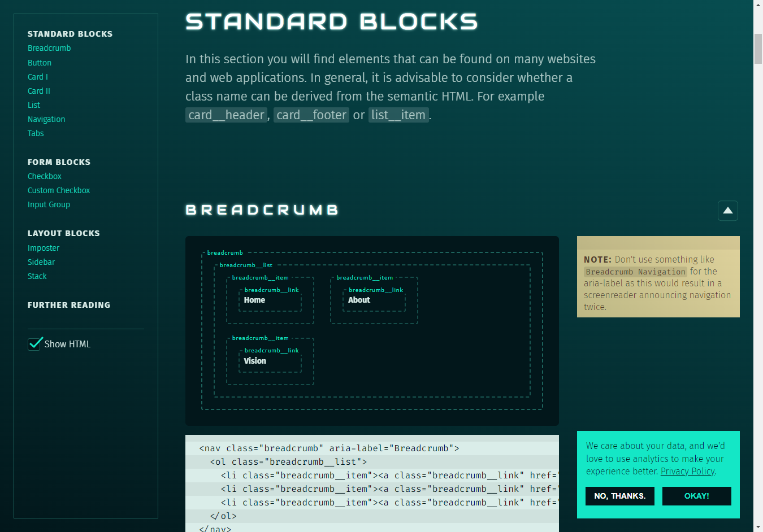
Task: Open the Navigation sidebar link
Action: tap(46, 119)
